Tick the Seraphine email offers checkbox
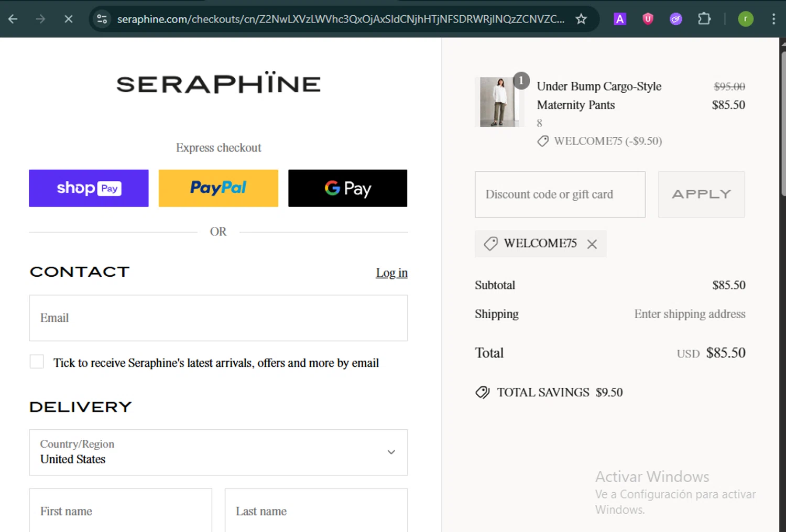 pos(37,362)
